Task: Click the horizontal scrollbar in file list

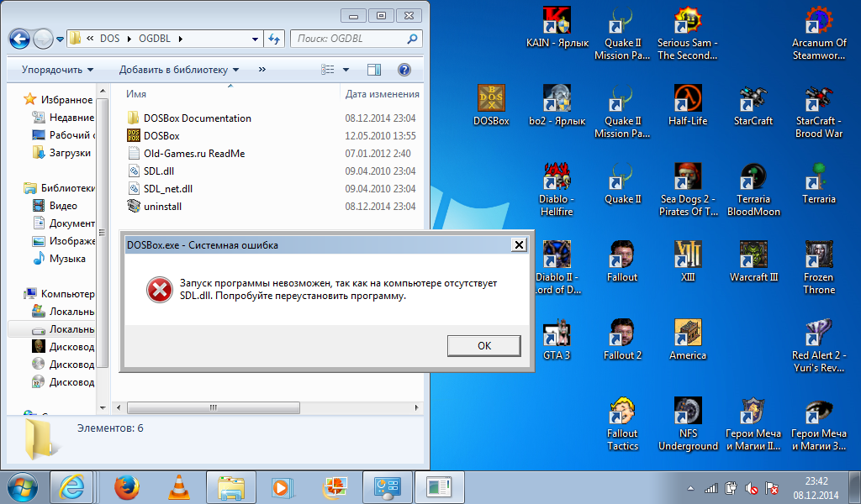Action: (x=214, y=407)
